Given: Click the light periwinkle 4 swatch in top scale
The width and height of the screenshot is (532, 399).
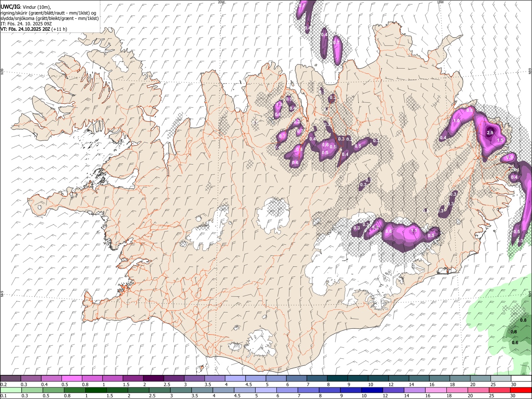Looking at the screenshot, I should [235, 379].
